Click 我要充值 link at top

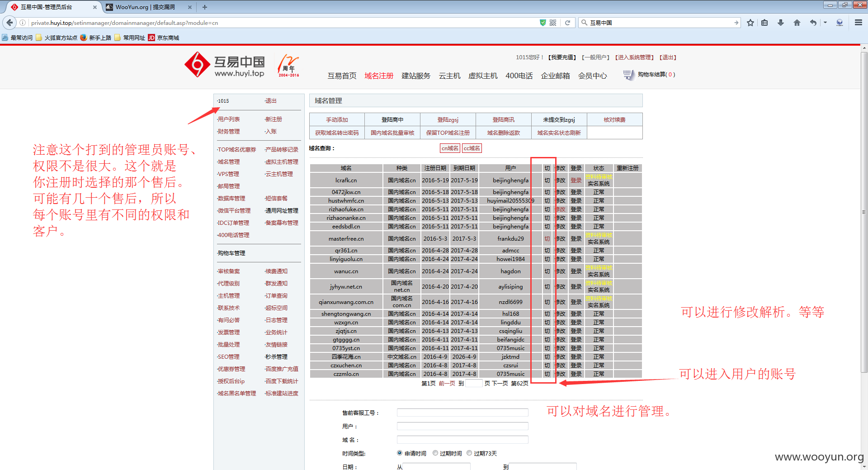click(x=562, y=57)
